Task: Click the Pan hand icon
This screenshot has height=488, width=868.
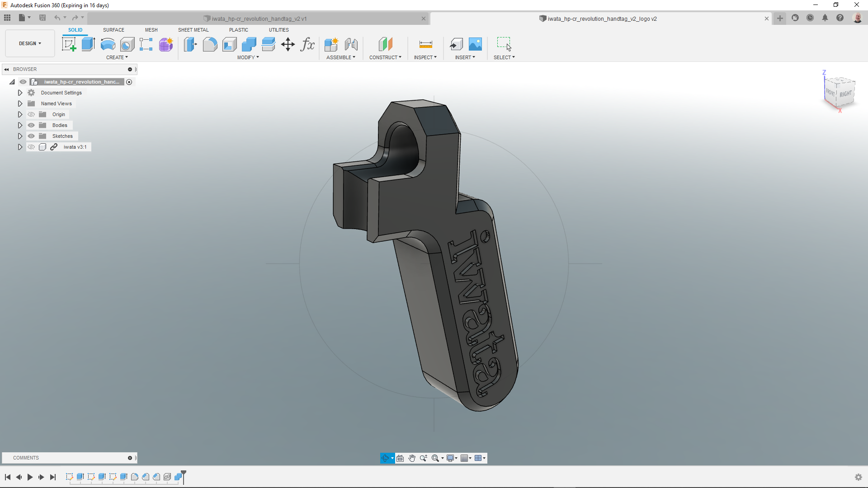Action: pos(412,458)
